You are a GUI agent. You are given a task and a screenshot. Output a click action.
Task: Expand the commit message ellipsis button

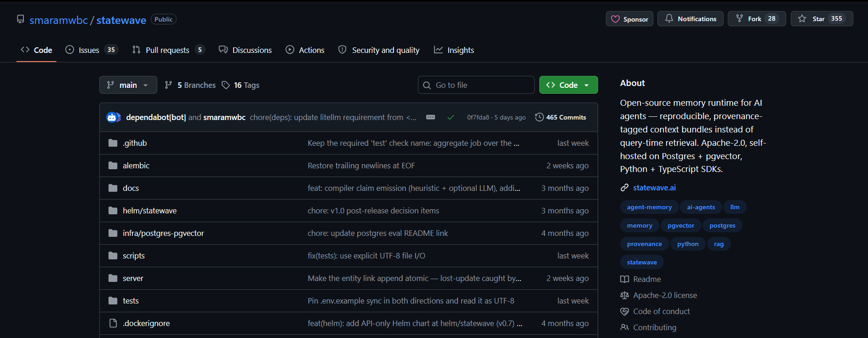430,117
